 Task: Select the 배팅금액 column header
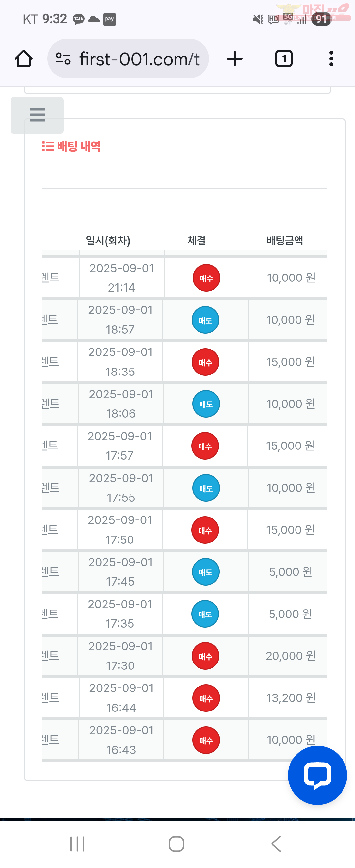tap(285, 240)
